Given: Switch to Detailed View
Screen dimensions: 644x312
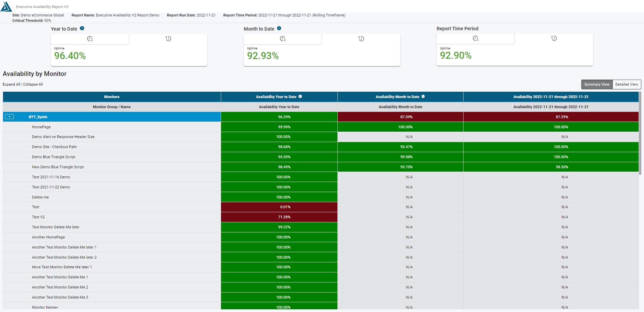Looking at the screenshot, I should 627,85.
